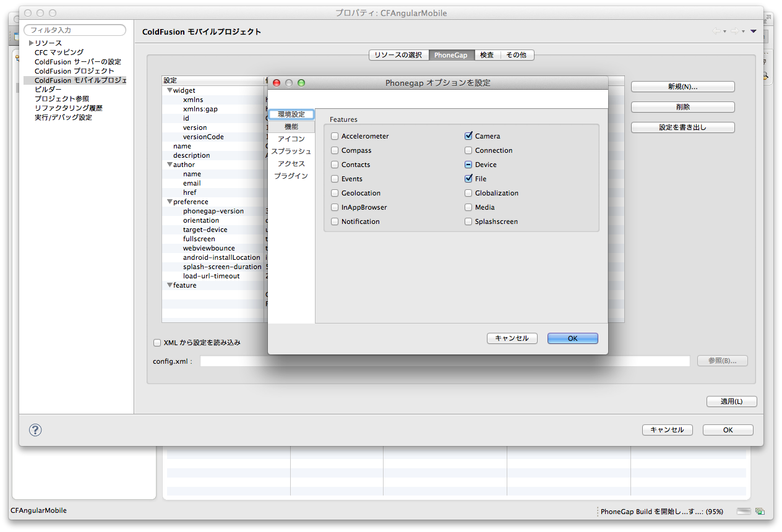Screen dimensions: 782x532
Task: Collapse the preference node in settings table
Action: coord(170,202)
